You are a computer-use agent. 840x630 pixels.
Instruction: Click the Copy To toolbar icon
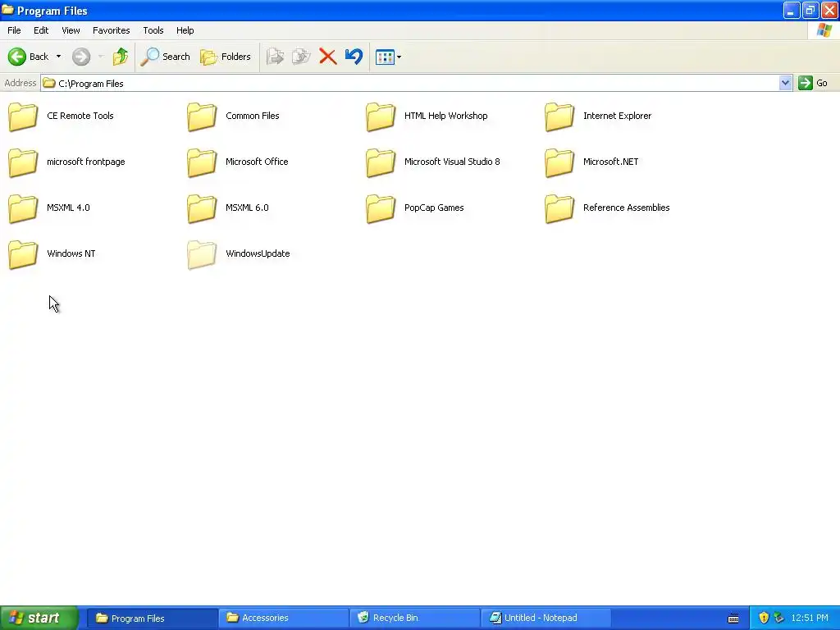301,57
